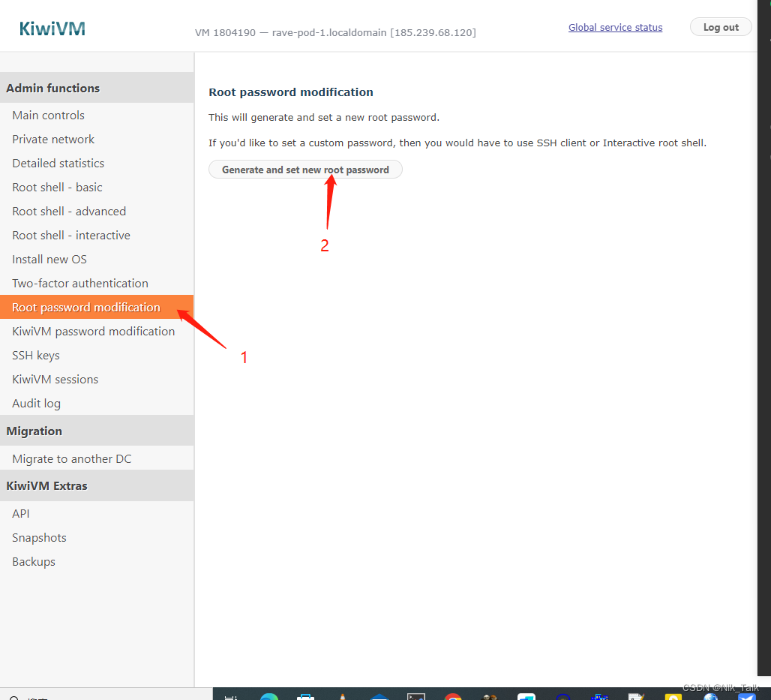Click the Root password modification page heading
The width and height of the screenshot is (771, 700).
point(290,92)
